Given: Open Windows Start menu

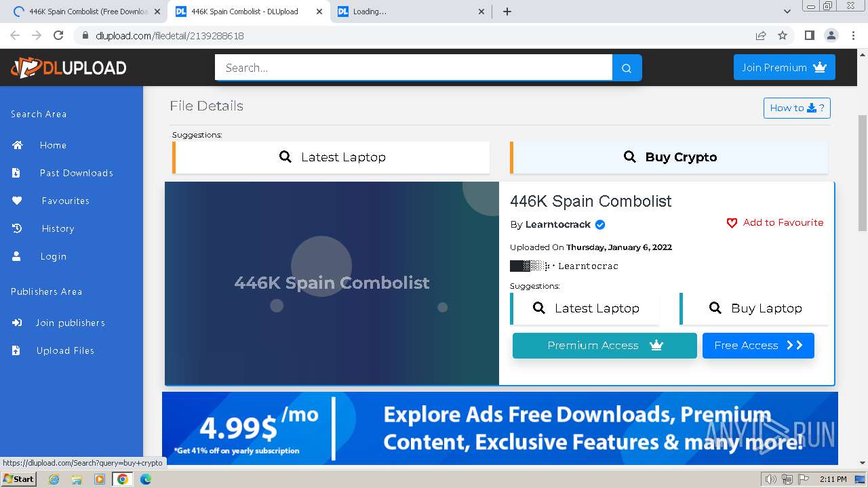Looking at the screenshot, I should (18, 479).
